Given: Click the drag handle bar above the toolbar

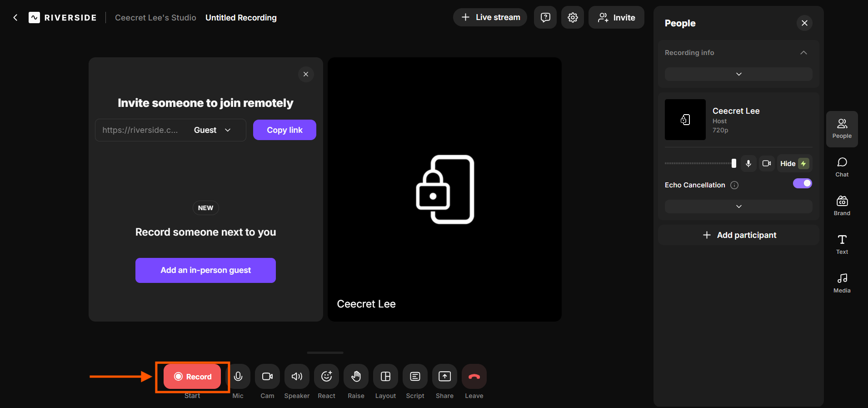Looking at the screenshot, I should 325,353.
